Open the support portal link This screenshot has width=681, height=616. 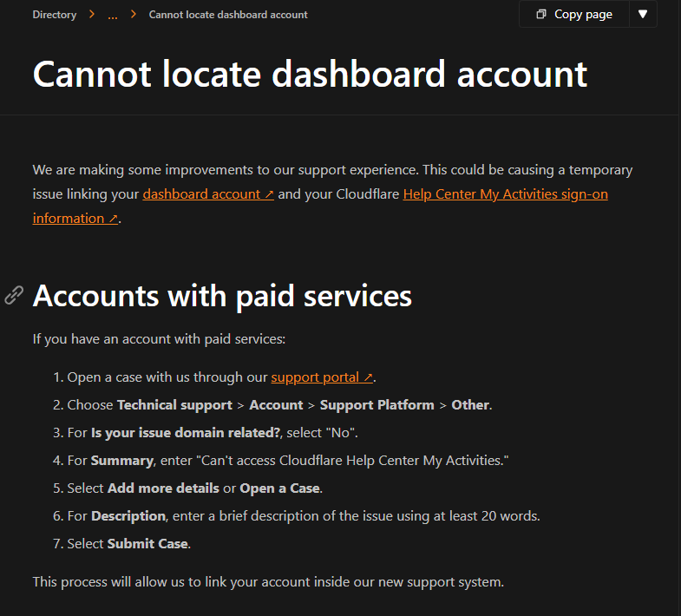[322, 377]
